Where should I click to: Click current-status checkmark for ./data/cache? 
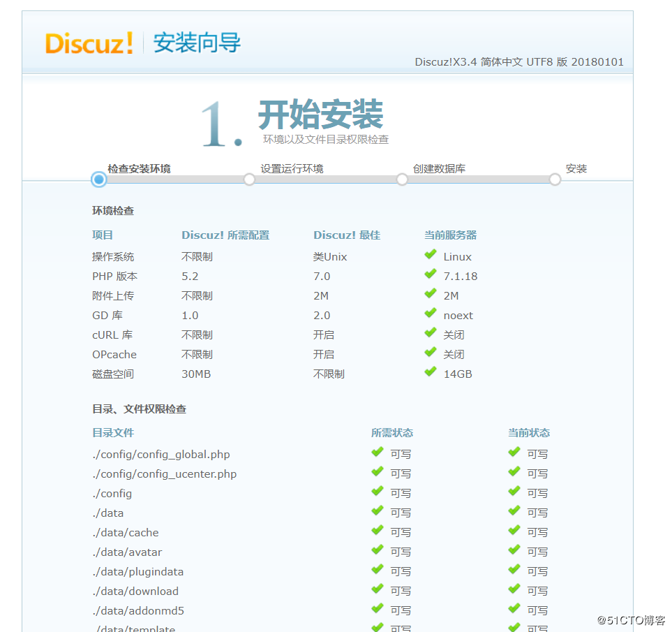click(x=514, y=531)
